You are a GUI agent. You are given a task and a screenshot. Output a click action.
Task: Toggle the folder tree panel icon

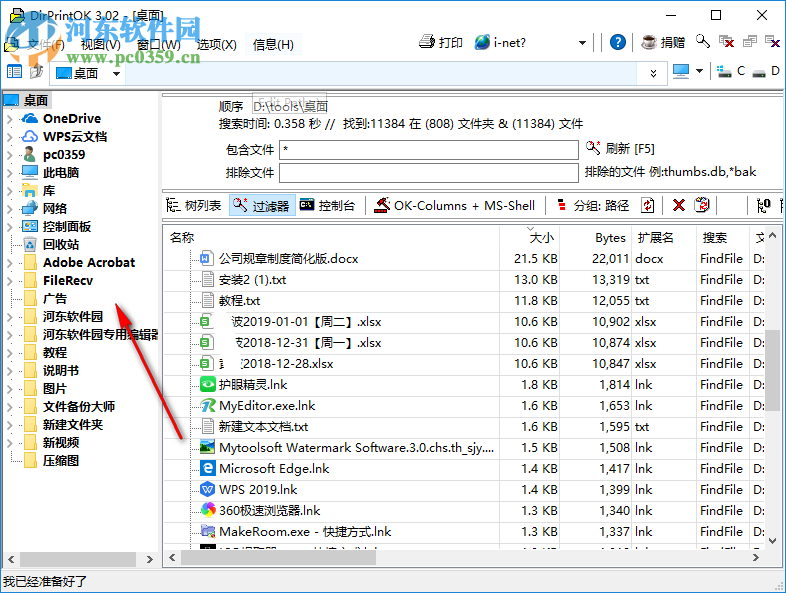pyautogui.click(x=15, y=72)
